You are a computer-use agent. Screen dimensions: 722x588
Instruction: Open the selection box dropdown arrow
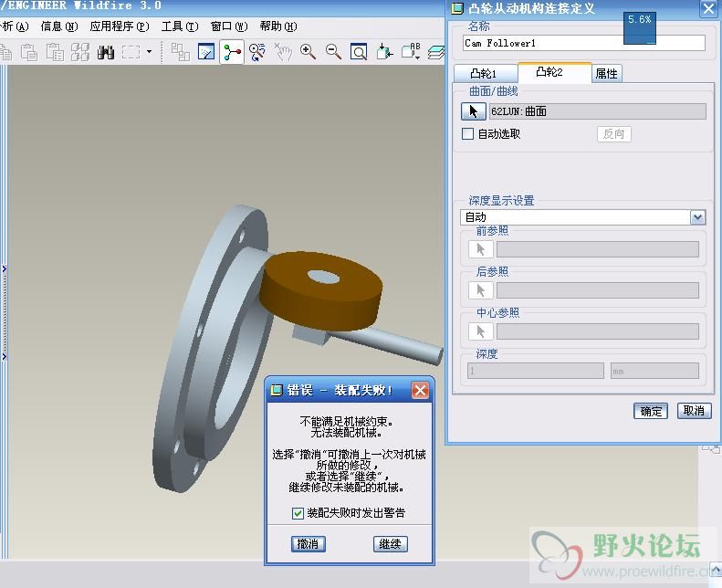[149, 51]
